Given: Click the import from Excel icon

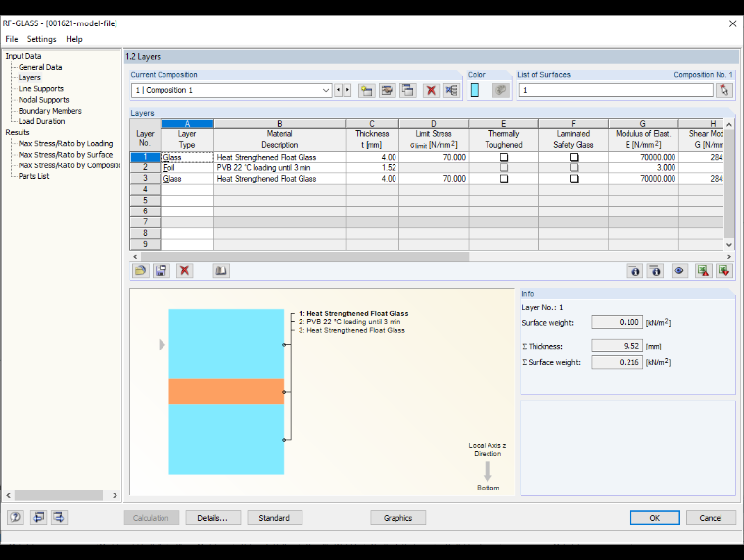Looking at the screenshot, I should (x=724, y=271).
